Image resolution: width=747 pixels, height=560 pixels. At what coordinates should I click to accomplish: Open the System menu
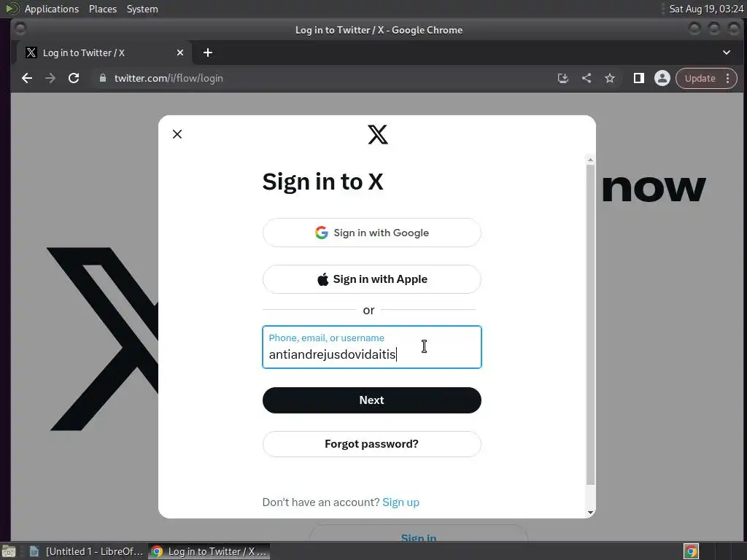(x=142, y=9)
